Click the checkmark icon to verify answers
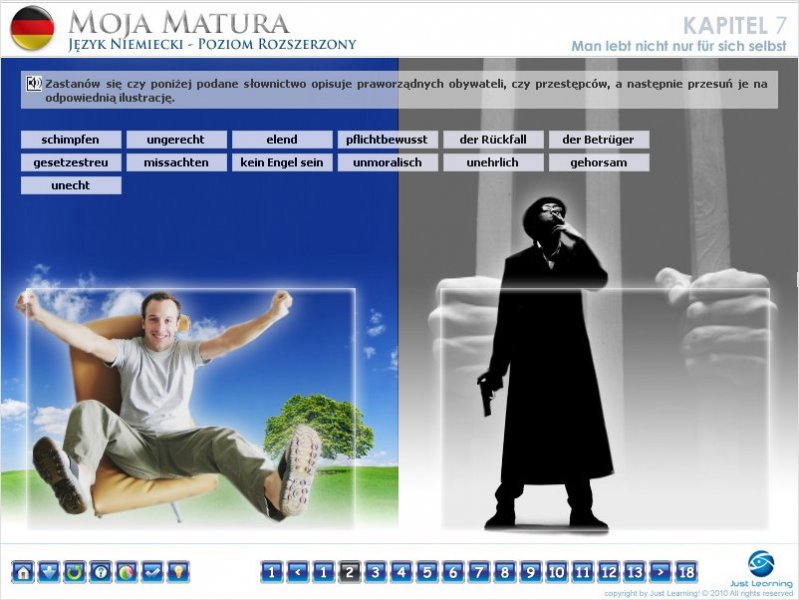The image size is (799, 600). point(152,572)
